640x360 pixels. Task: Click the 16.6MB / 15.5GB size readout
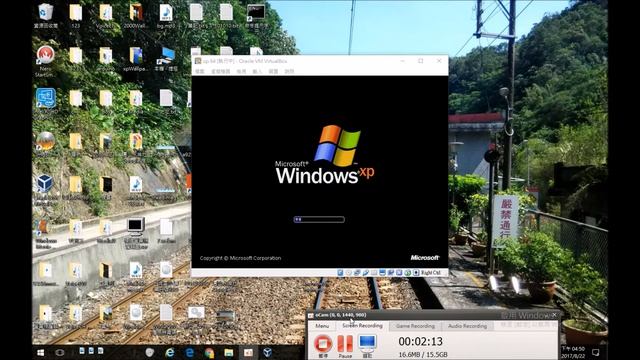[x=423, y=354]
